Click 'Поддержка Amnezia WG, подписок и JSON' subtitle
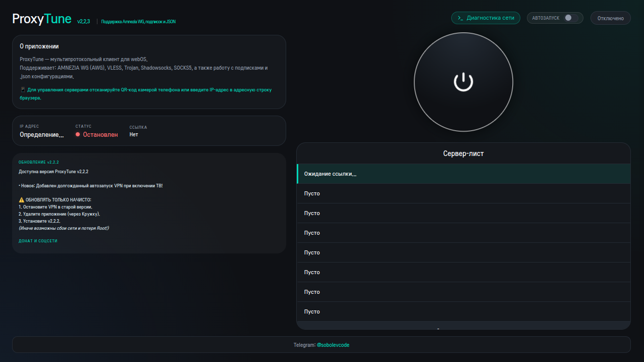This screenshot has height=362, width=644. 138,22
